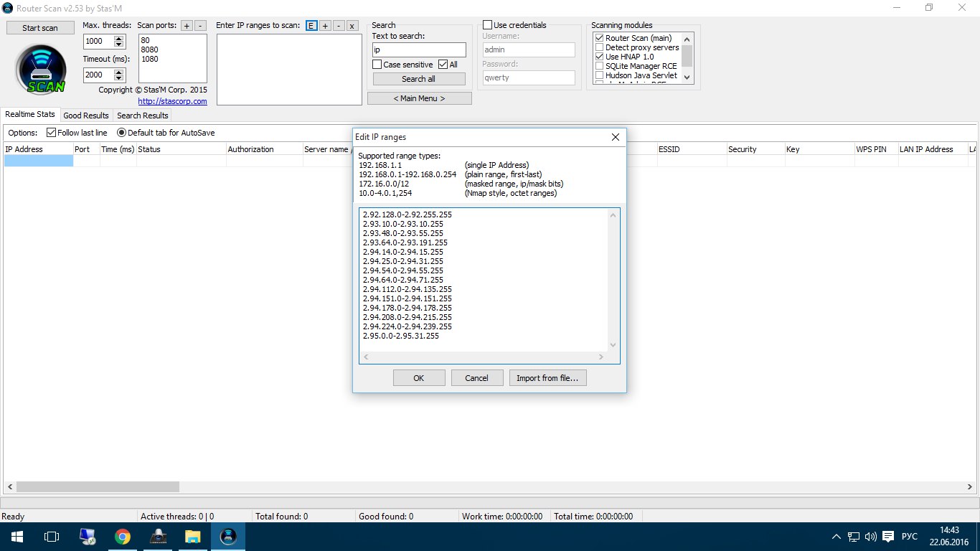
Task: Uncheck Router Scan (main) module
Action: (x=599, y=38)
